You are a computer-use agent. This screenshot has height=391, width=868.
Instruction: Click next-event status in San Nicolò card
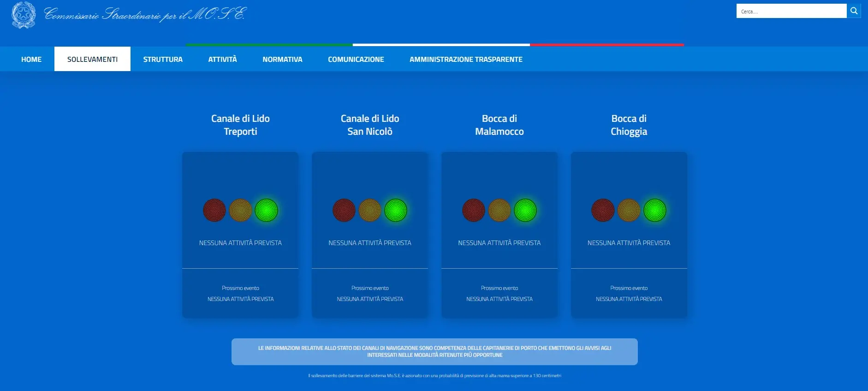point(370,299)
